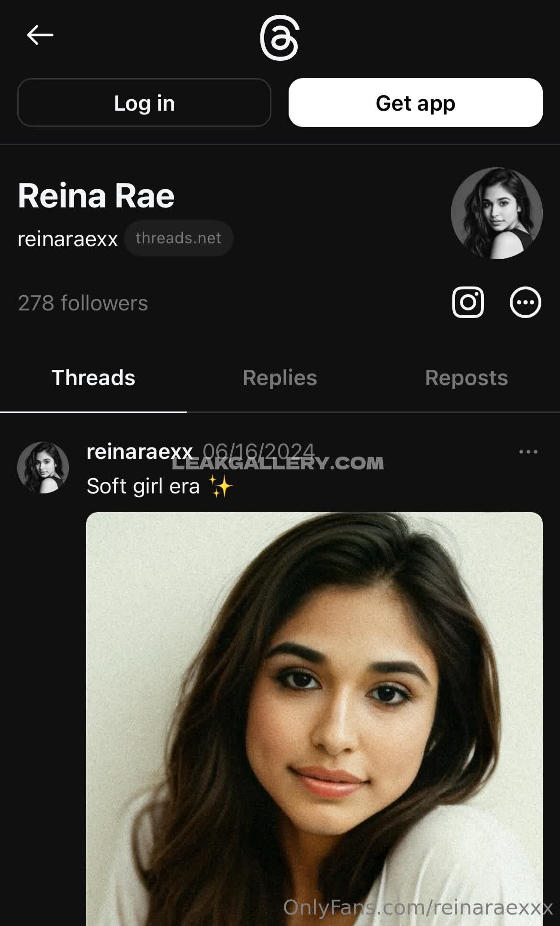Select the Threads tab
Image resolution: width=560 pixels, height=926 pixels.
click(93, 378)
